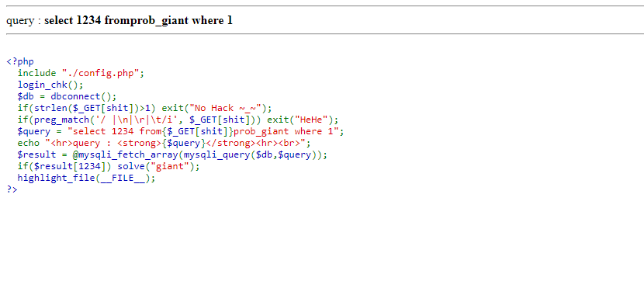Screen dimensions: 644x288
Task: Click the '$query = "select 1234 from...' line
Action: [x=181, y=131]
